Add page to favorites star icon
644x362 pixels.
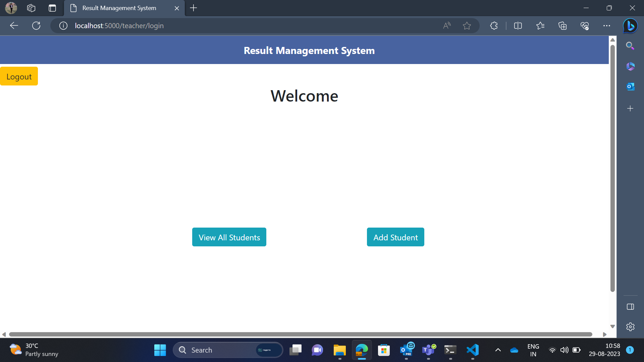point(467,26)
